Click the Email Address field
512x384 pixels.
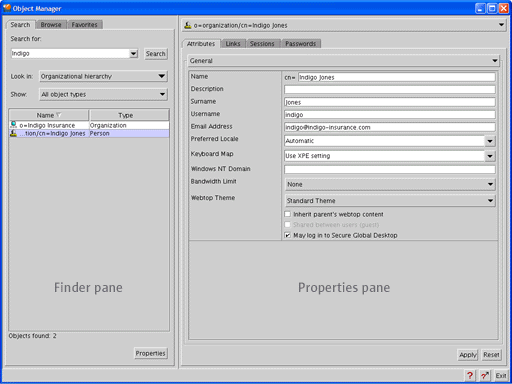click(x=390, y=127)
